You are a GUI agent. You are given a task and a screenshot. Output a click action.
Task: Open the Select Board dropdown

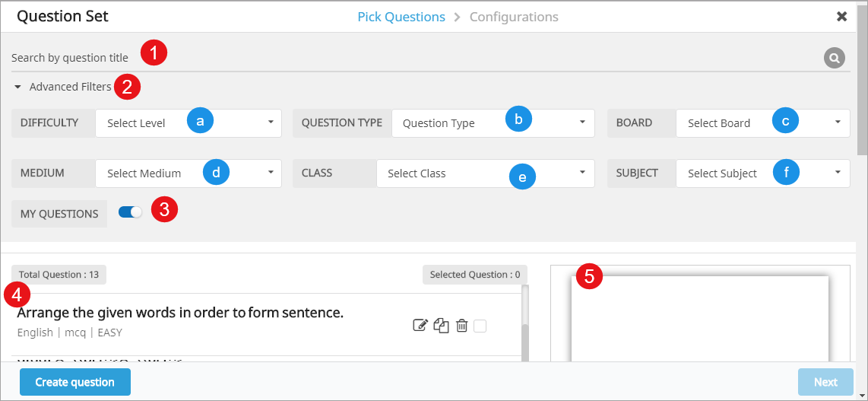coord(762,123)
